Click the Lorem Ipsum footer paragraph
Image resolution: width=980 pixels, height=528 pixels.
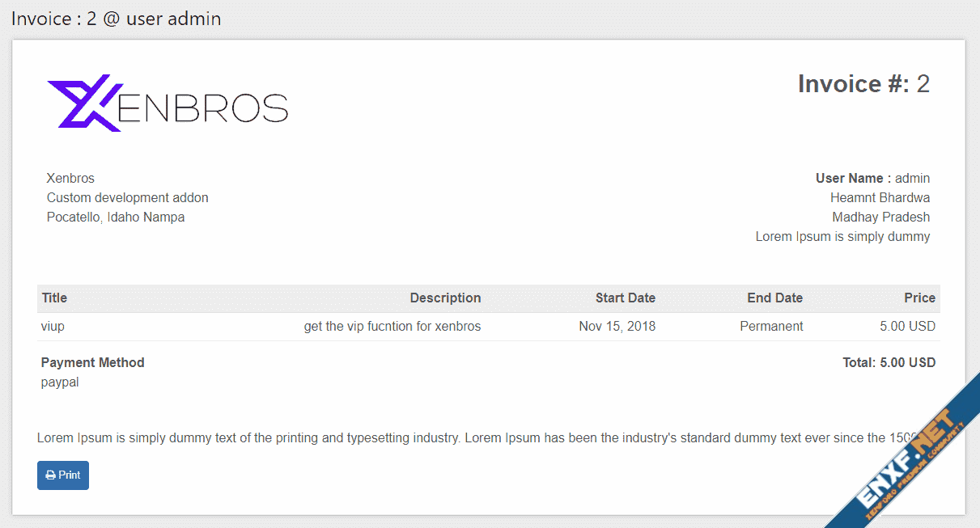469,438
